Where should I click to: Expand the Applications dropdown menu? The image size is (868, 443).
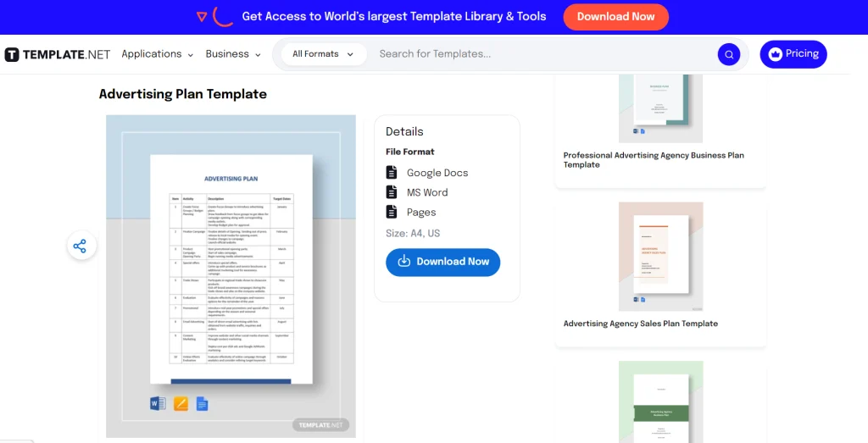coord(157,54)
